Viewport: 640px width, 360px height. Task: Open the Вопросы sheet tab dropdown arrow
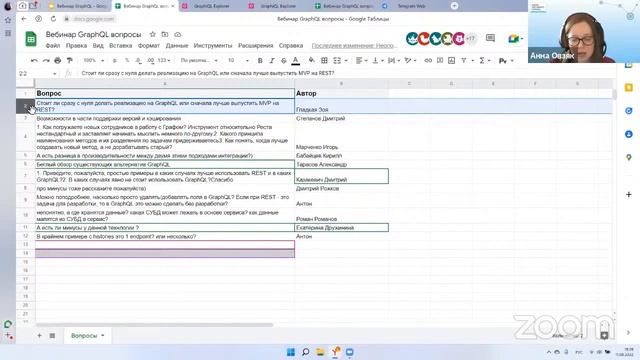[x=103, y=336]
